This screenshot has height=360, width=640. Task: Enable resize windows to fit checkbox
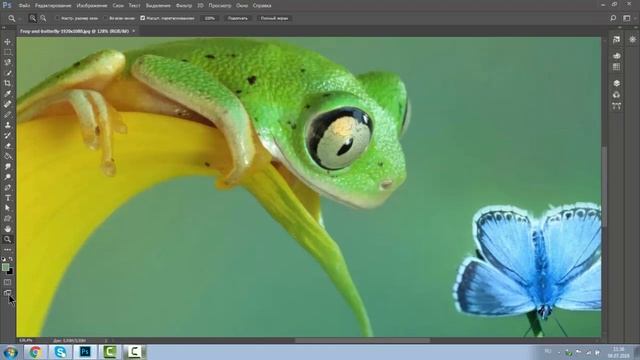coord(58,18)
